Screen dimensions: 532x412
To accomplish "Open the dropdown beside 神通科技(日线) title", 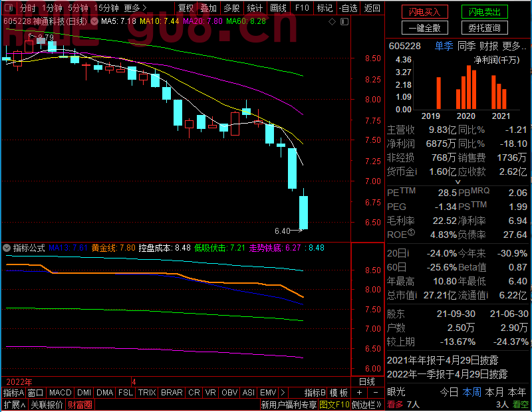I will tap(94, 21).
